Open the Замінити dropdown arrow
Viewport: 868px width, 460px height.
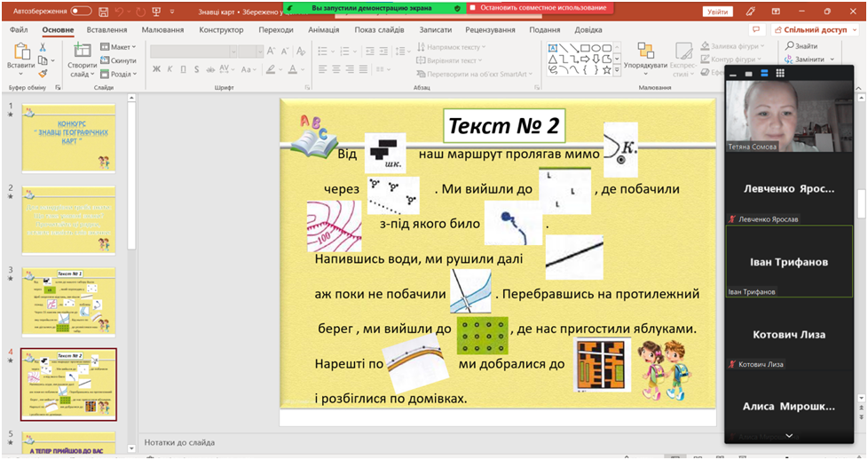tap(832, 59)
